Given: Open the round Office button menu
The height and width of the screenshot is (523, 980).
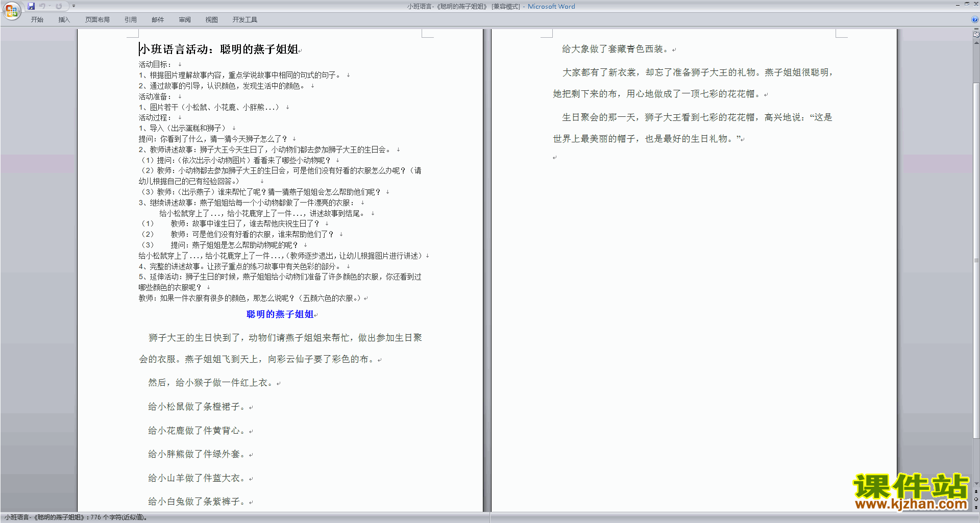Looking at the screenshot, I should pos(11,10).
